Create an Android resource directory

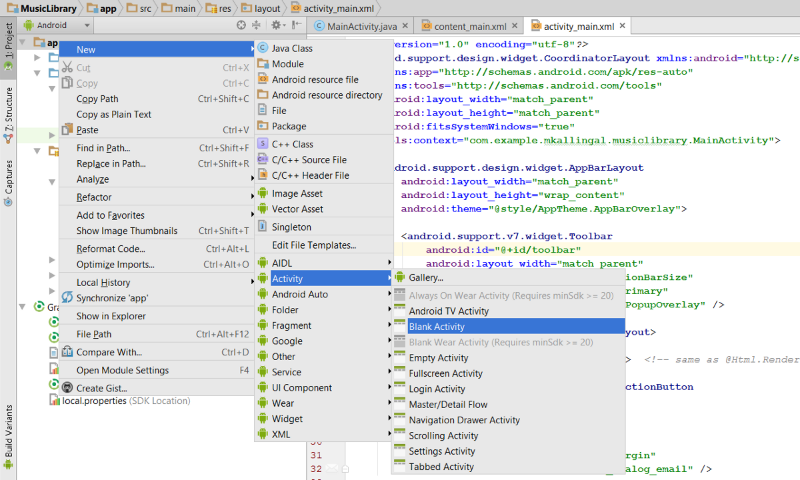[x=324, y=95]
